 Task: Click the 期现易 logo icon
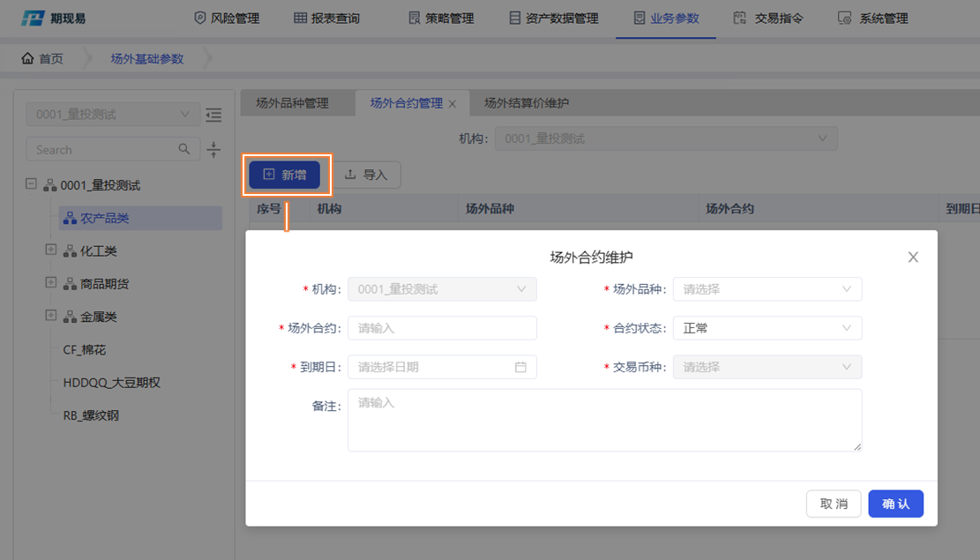point(32,19)
